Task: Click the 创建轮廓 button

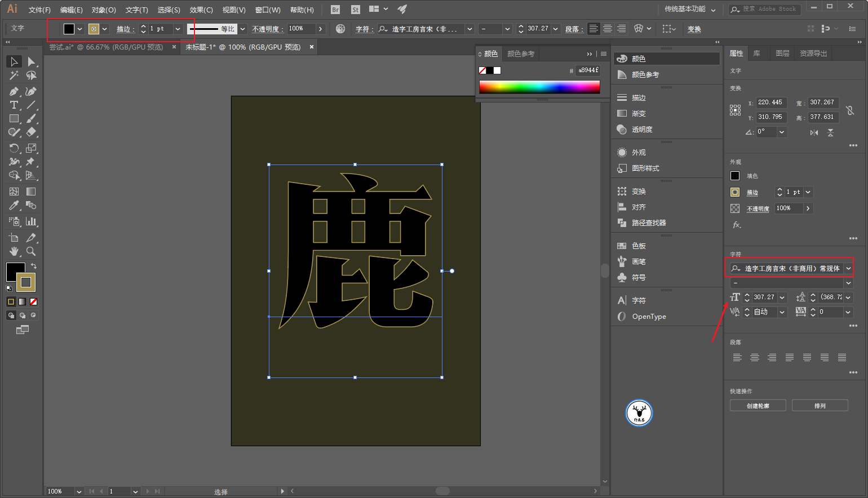Action: point(758,406)
